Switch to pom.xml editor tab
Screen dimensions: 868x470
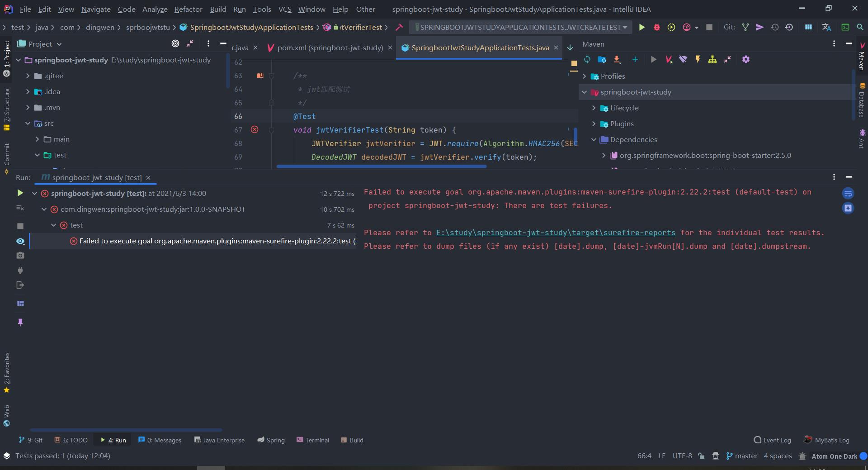pyautogui.click(x=330, y=47)
